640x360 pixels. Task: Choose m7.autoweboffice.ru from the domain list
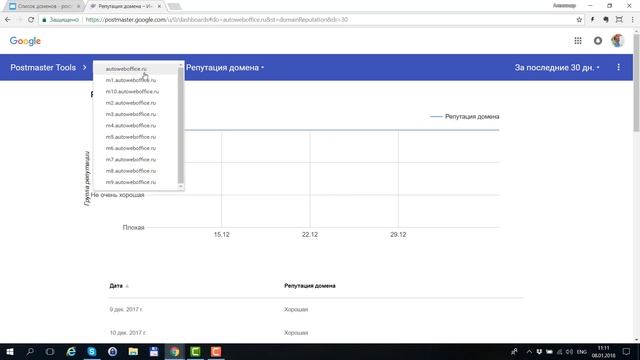click(x=135, y=160)
